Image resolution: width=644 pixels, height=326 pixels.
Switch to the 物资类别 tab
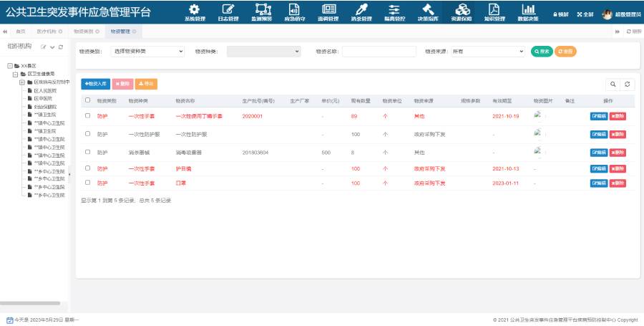pyautogui.click(x=87, y=32)
